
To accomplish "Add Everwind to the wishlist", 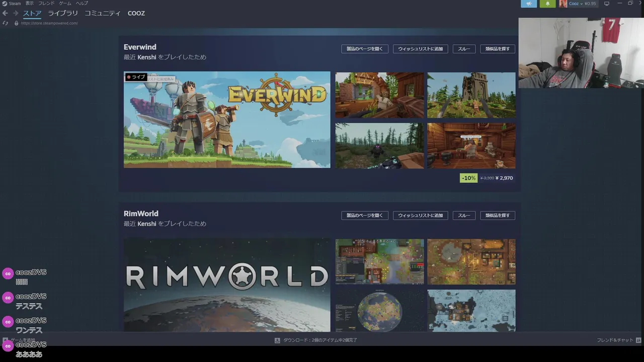I will tap(420, 49).
